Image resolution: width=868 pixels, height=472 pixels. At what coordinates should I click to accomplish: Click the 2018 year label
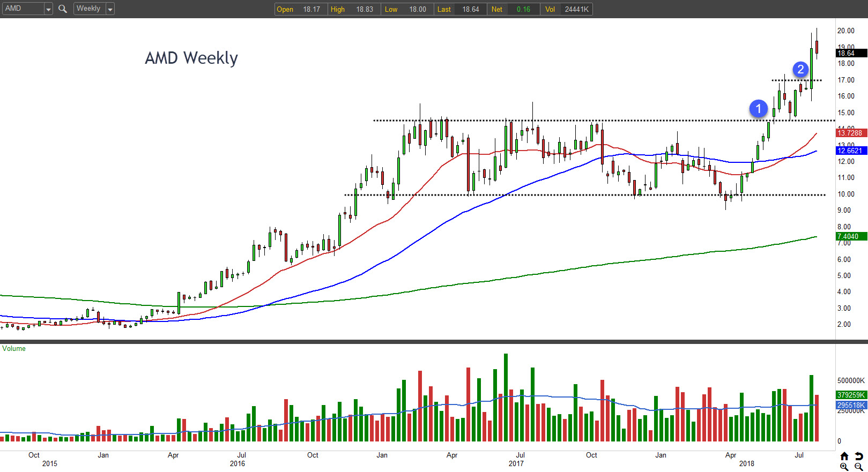tap(747, 463)
